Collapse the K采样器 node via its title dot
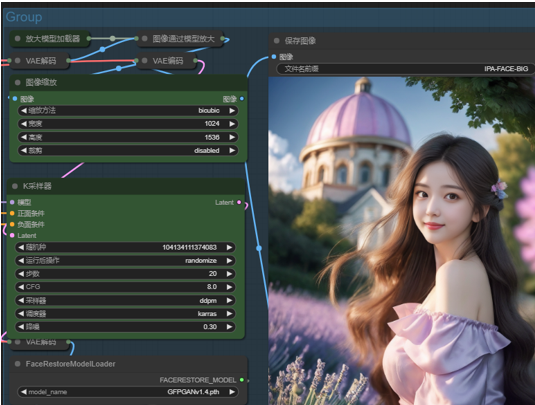 pos(15,186)
